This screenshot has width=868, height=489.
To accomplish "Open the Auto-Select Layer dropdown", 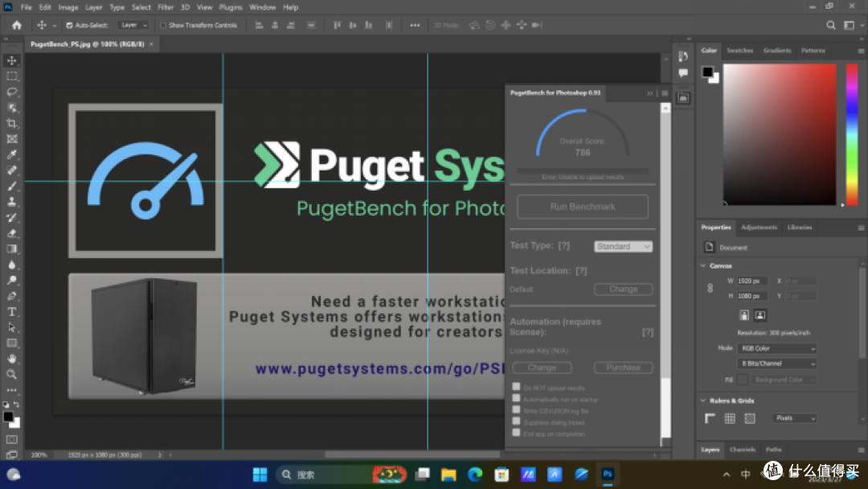I will [x=133, y=25].
